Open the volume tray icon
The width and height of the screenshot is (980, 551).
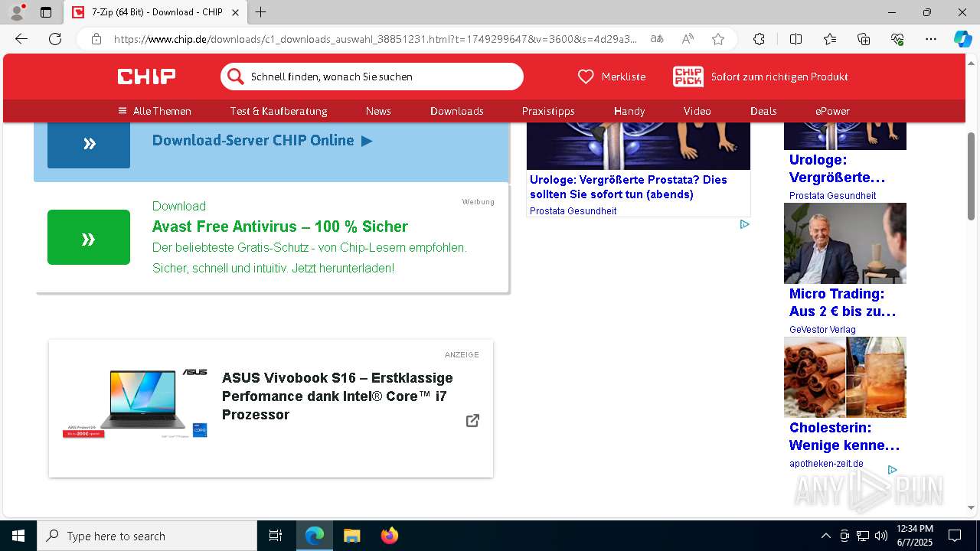(881, 536)
